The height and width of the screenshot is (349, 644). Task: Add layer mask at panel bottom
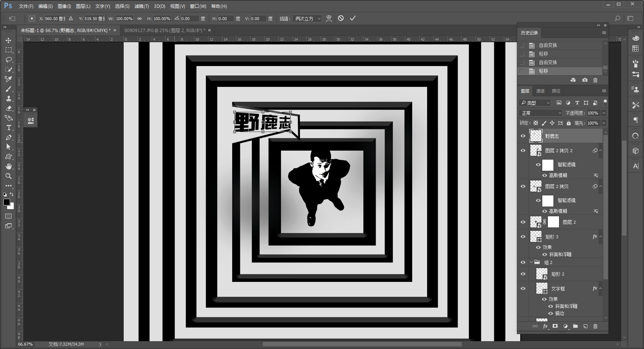coord(555,326)
